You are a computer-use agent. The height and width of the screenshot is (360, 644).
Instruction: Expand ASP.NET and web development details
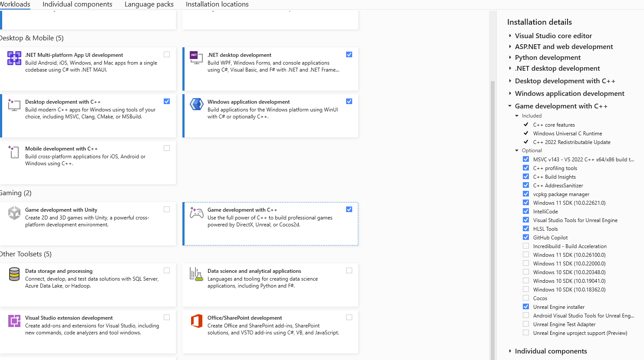[510, 46]
